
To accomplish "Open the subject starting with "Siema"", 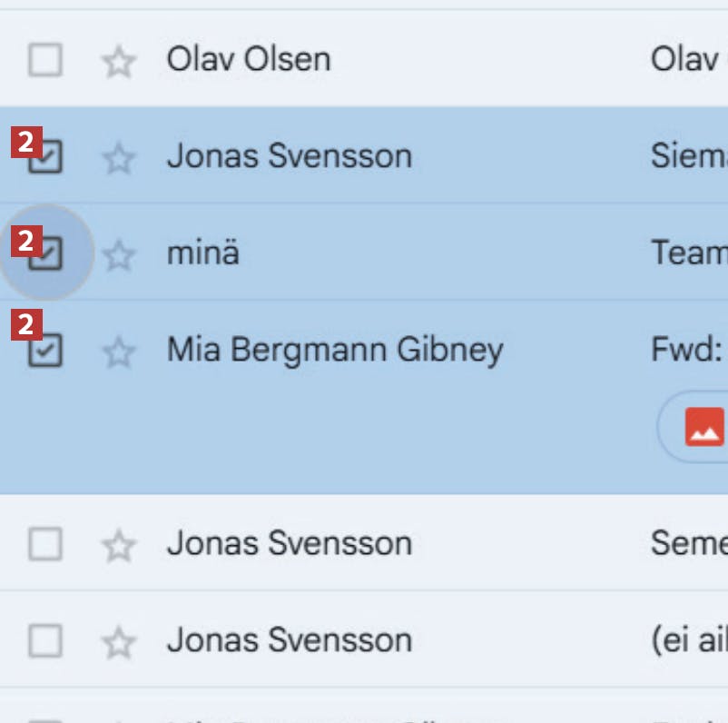I will click(x=689, y=156).
